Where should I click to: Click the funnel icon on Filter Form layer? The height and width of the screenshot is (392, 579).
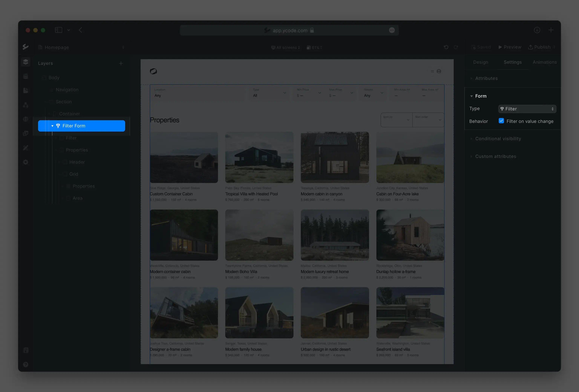click(x=58, y=126)
